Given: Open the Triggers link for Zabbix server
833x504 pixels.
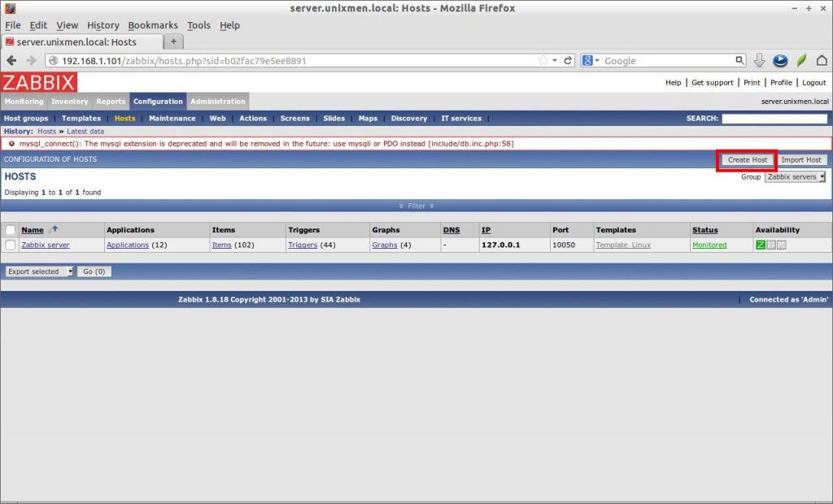Looking at the screenshot, I should click(x=303, y=245).
